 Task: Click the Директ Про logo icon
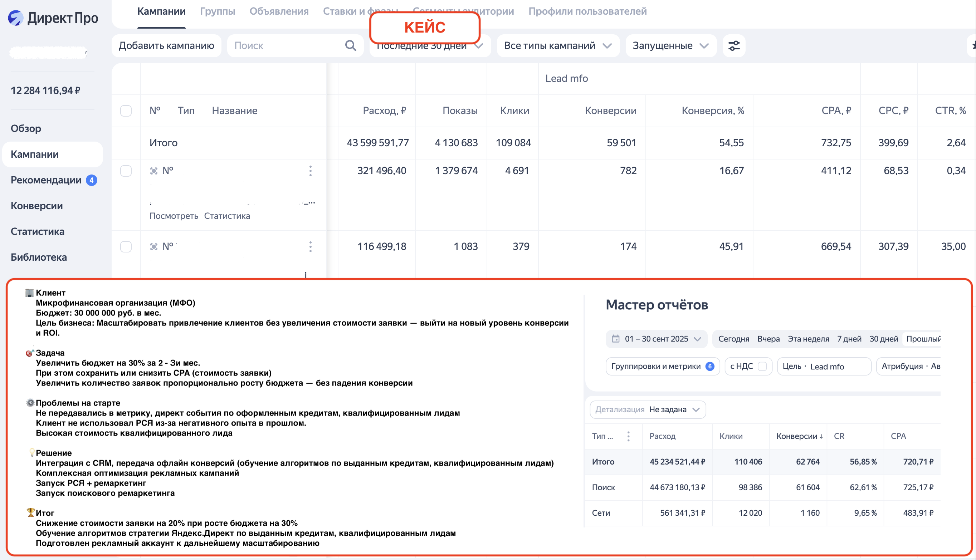click(x=16, y=18)
